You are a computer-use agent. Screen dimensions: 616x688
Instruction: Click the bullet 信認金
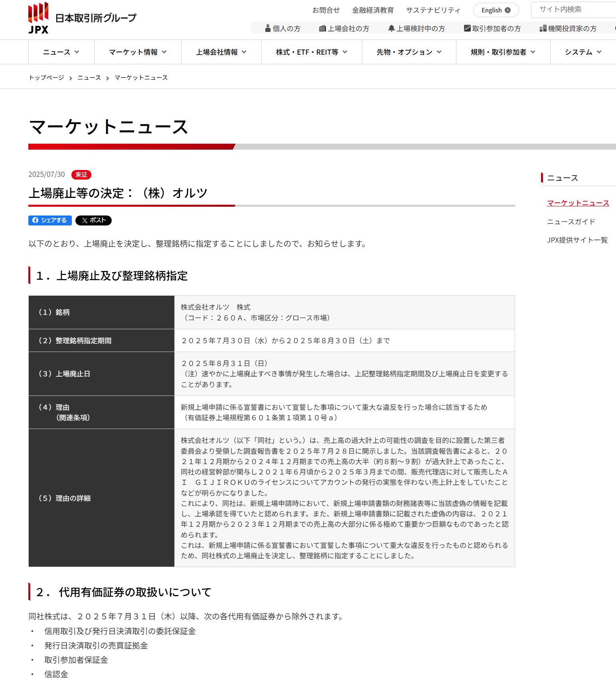click(x=56, y=674)
